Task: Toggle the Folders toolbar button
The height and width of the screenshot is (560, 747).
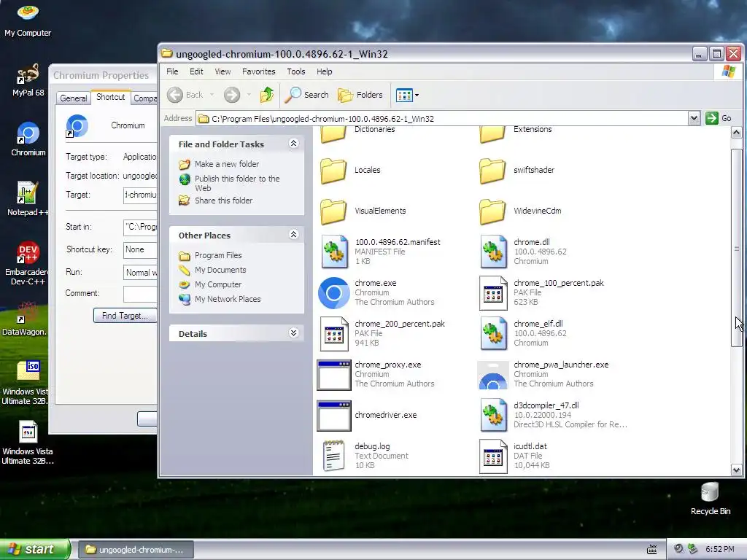Action: pyautogui.click(x=360, y=95)
